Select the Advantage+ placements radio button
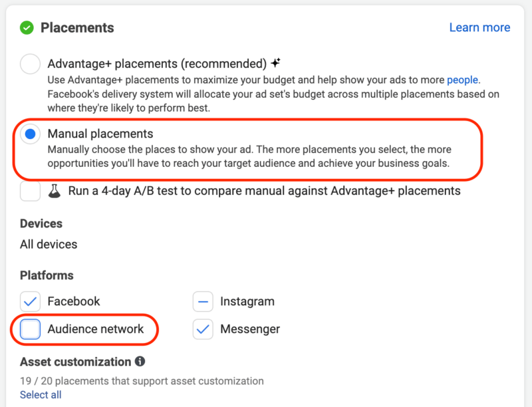This screenshot has height=407, width=532. coord(30,65)
